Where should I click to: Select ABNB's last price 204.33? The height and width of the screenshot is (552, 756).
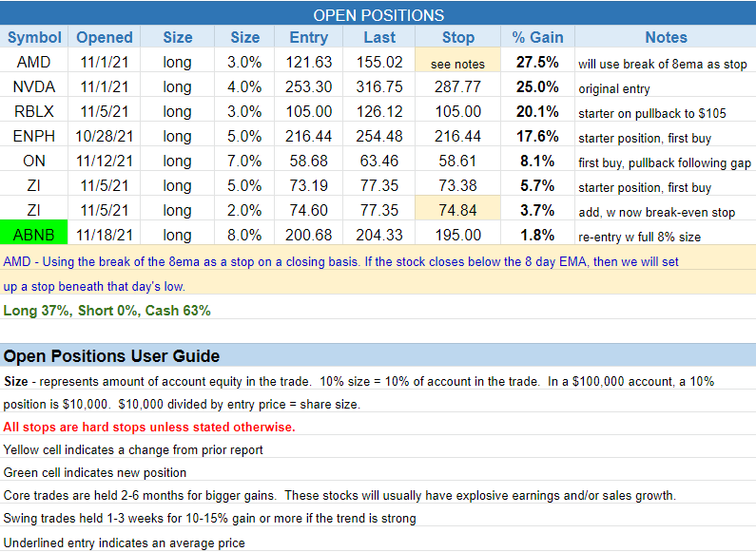(x=379, y=235)
